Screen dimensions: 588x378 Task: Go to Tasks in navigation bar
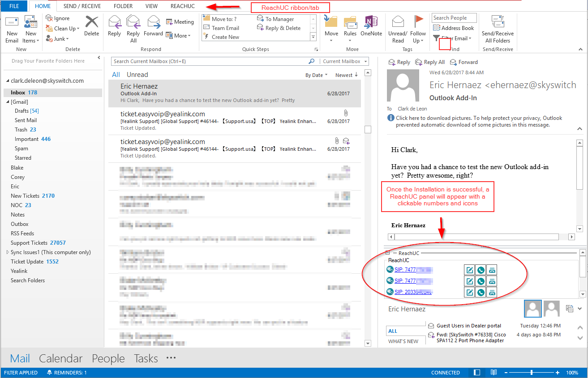pos(146,358)
